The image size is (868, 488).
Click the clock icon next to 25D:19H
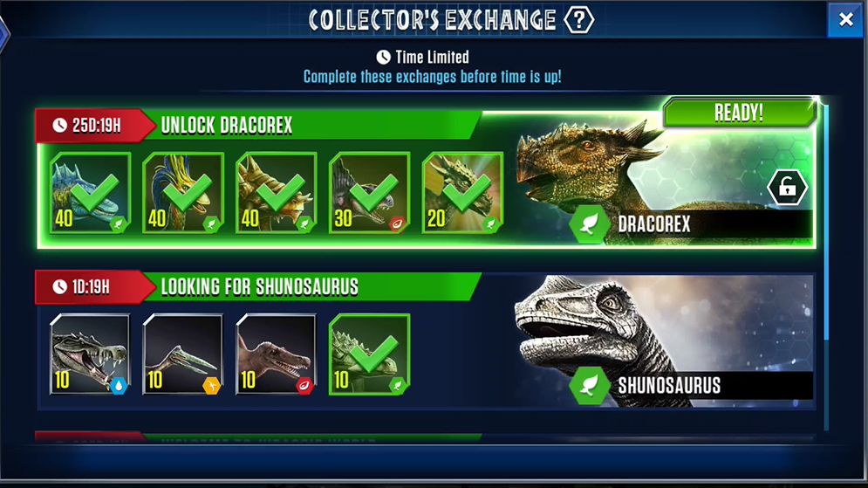pyautogui.click(x=60, y=126)
